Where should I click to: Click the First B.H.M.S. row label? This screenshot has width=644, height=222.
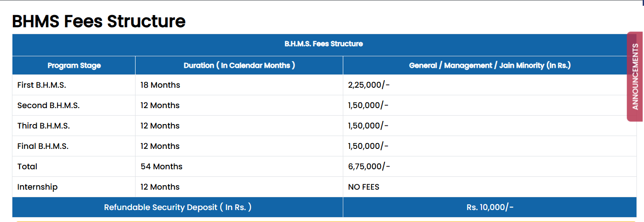[x=42, y=85]
